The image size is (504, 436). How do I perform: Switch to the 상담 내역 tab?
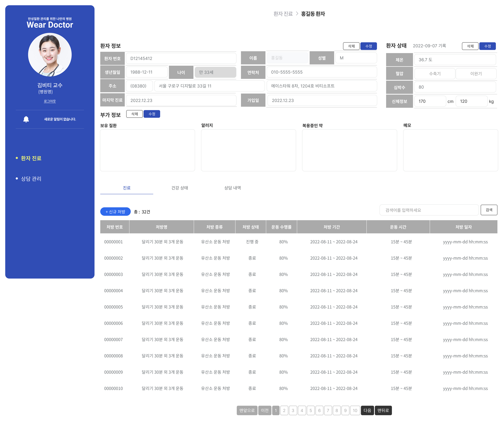click(x=232, y=188)
